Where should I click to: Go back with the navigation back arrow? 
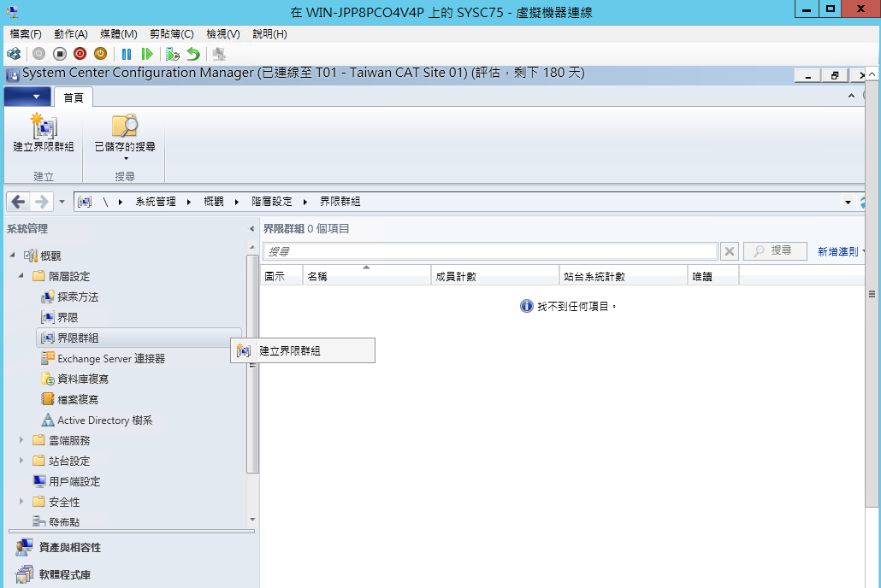pos(18,202)
